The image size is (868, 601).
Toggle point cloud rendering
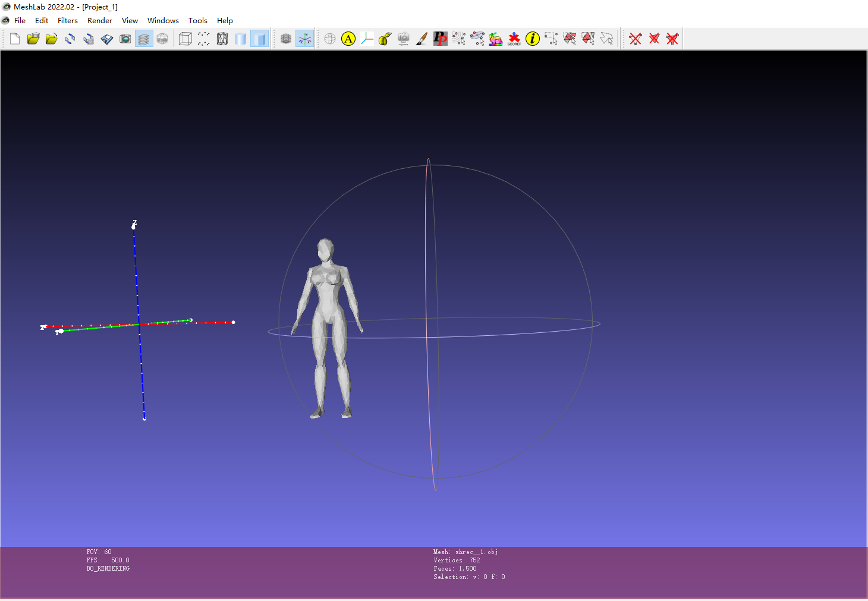tap(204, 39)
